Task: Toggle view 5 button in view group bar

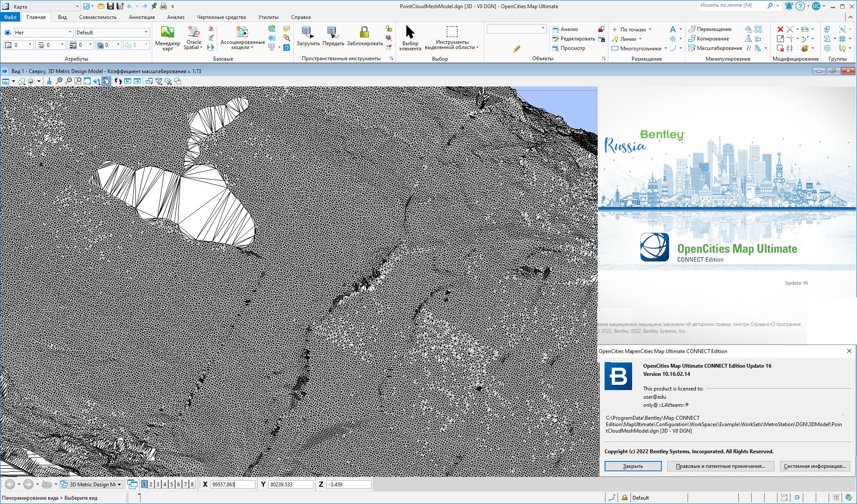Action: (172, 484)
